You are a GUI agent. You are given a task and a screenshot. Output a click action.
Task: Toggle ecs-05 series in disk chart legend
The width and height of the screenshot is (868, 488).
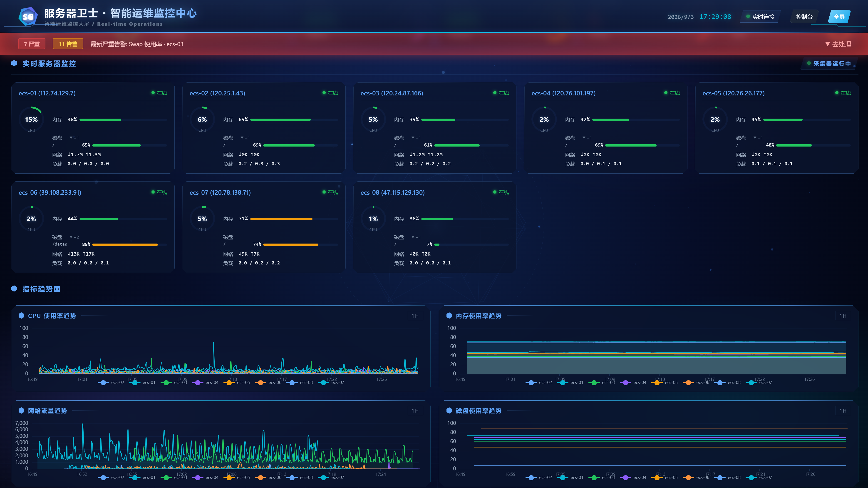[x=665, y=478]
